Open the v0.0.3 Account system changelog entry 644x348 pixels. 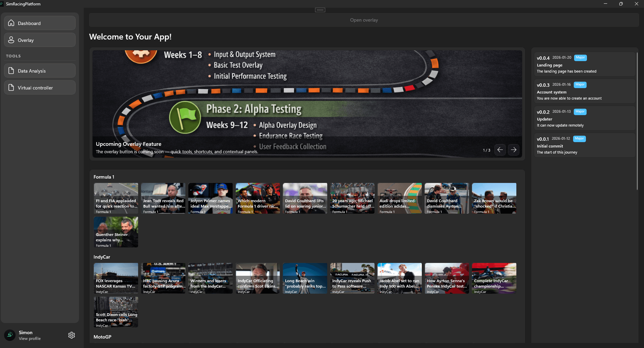(585, 91)
